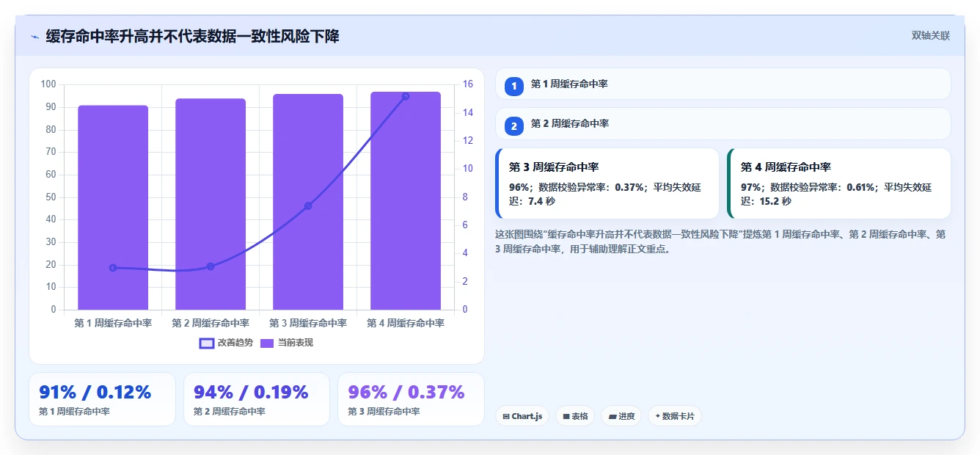Click the left axis value 100
Image resolution: width=980 pixels, height=455 pixels.
[48, 84]
